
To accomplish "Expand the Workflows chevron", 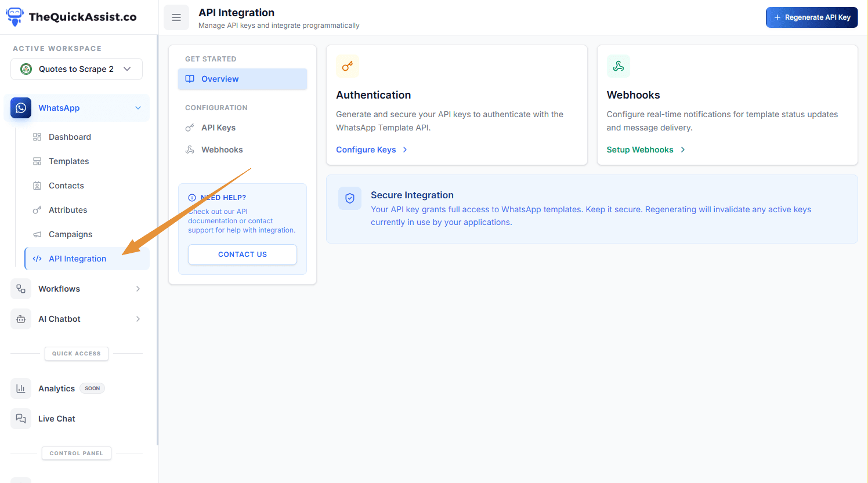I will (138, 289).
